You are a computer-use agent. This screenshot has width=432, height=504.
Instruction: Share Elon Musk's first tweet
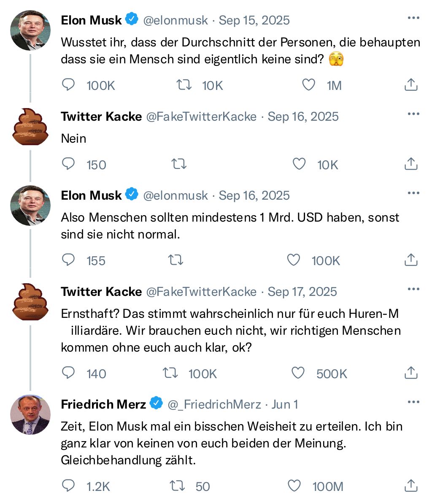[411, 85]
